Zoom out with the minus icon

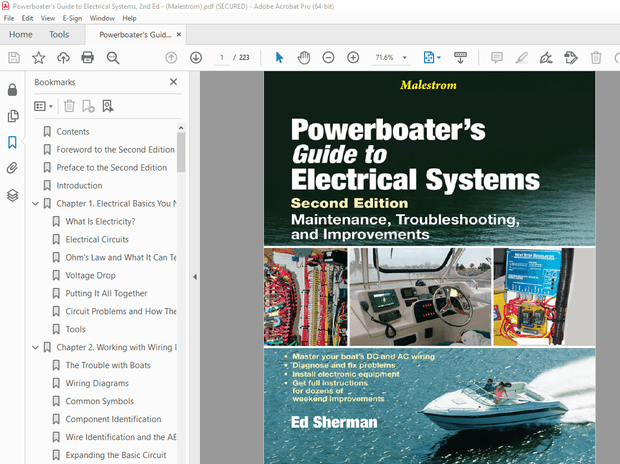click(x=328, y=58)
